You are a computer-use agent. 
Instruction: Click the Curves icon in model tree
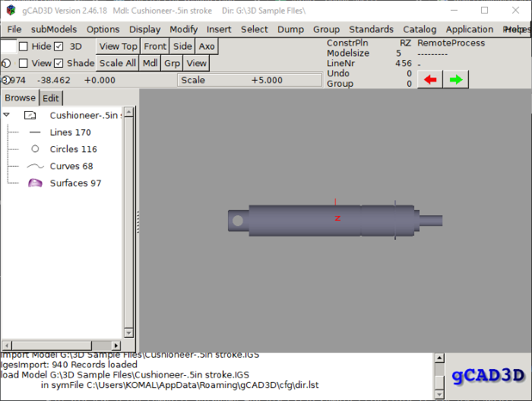click(35, 166)
